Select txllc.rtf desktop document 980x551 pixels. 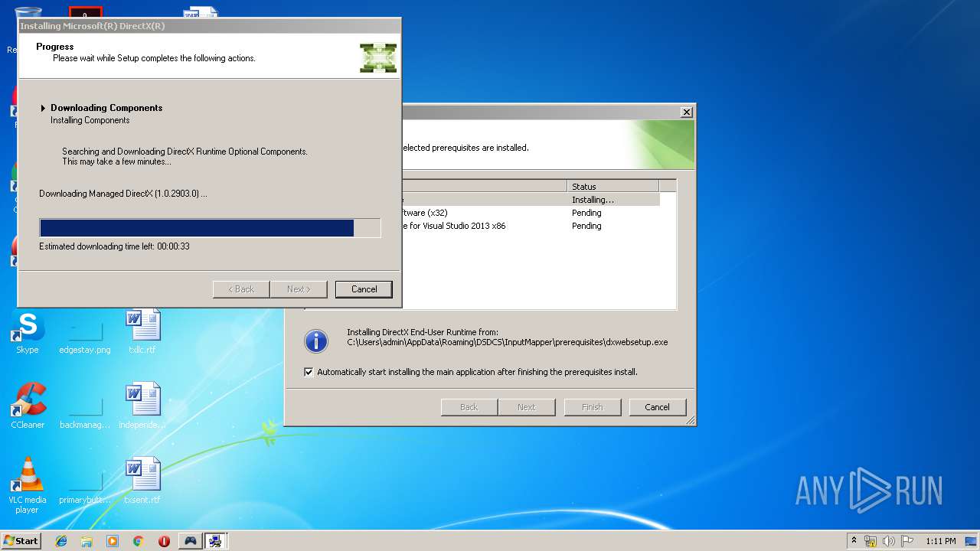142,331
